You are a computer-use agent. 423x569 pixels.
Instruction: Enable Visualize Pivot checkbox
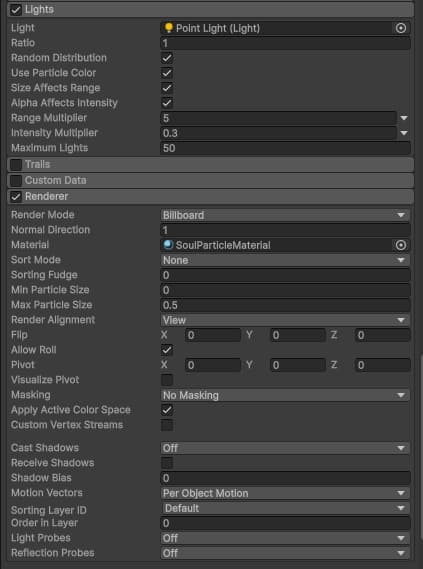[167, 380]
